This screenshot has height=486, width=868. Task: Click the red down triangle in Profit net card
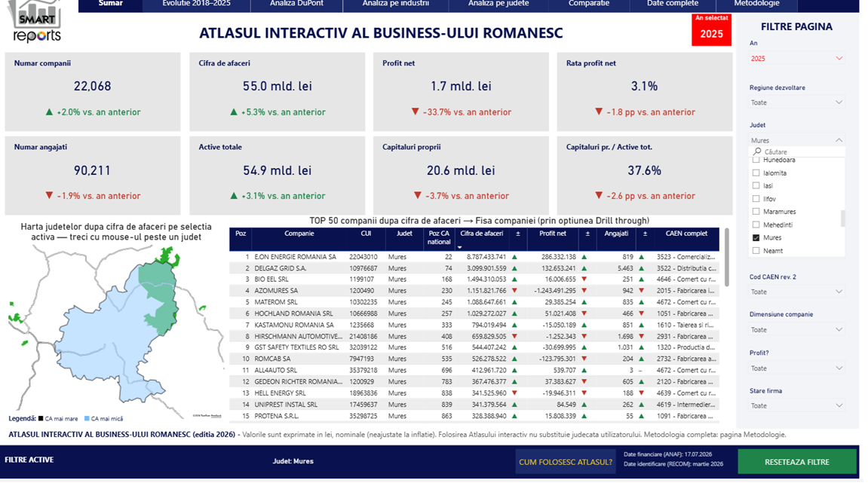[x=416, y=112]
